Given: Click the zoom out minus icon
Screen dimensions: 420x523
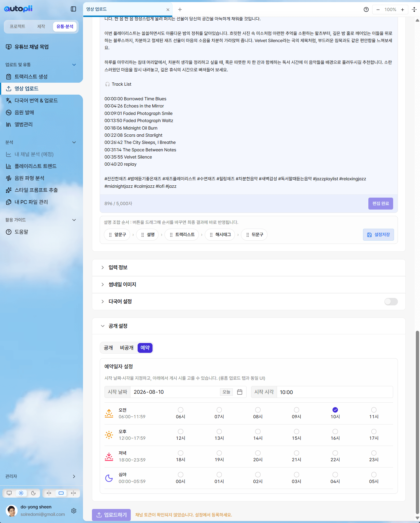Looking at the screenshot, I should coord(378,10).
